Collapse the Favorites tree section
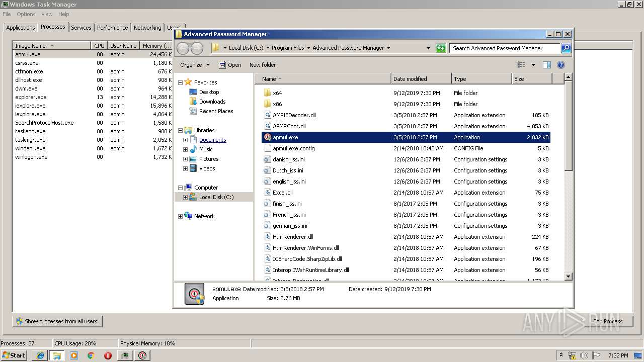The image size is (644, 362). [180, 82]
